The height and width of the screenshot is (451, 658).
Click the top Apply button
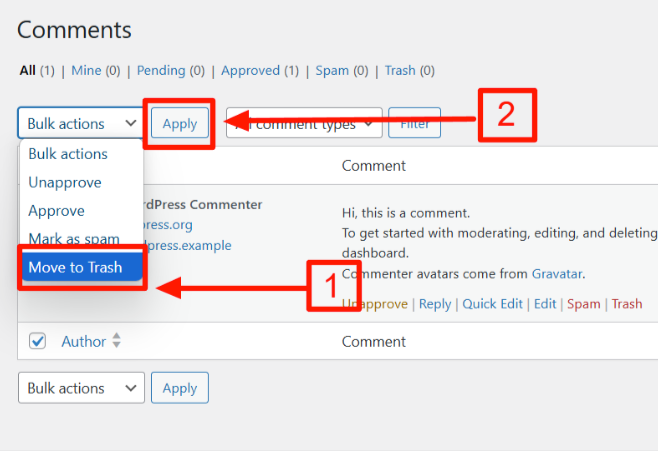(180, 123)
